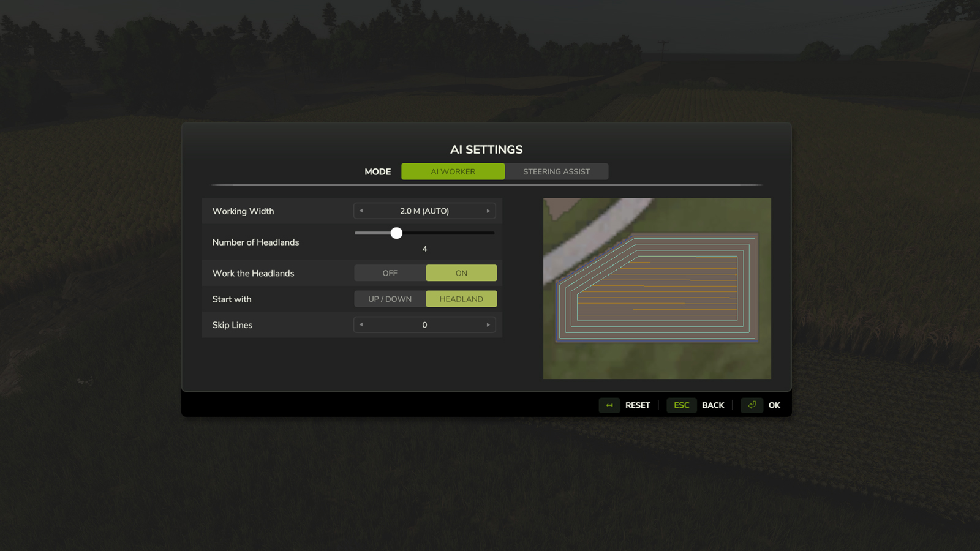Click BACK to return to previous screen
The width and height of the screenshot is (980, 551).
tap(713, 405)
